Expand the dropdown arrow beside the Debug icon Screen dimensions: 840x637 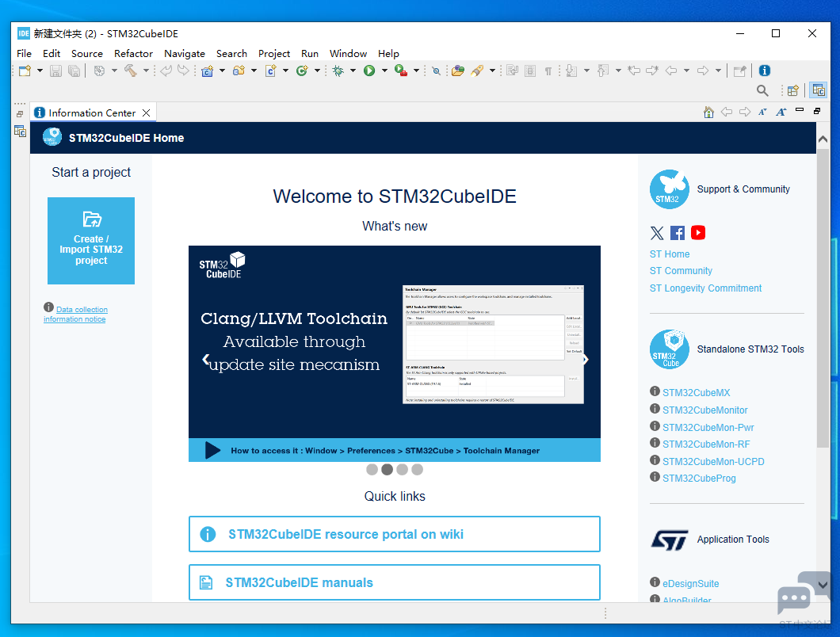click(x=353, y=71)
